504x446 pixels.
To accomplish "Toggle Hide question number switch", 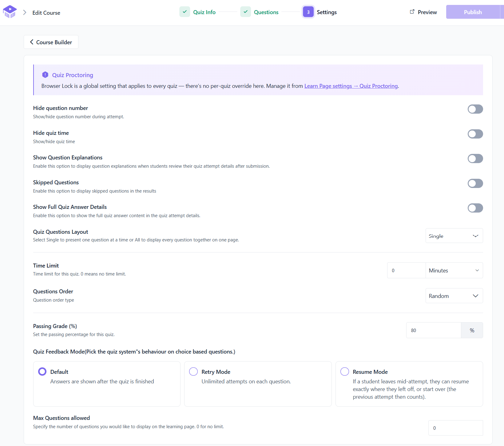I will 475,109.
